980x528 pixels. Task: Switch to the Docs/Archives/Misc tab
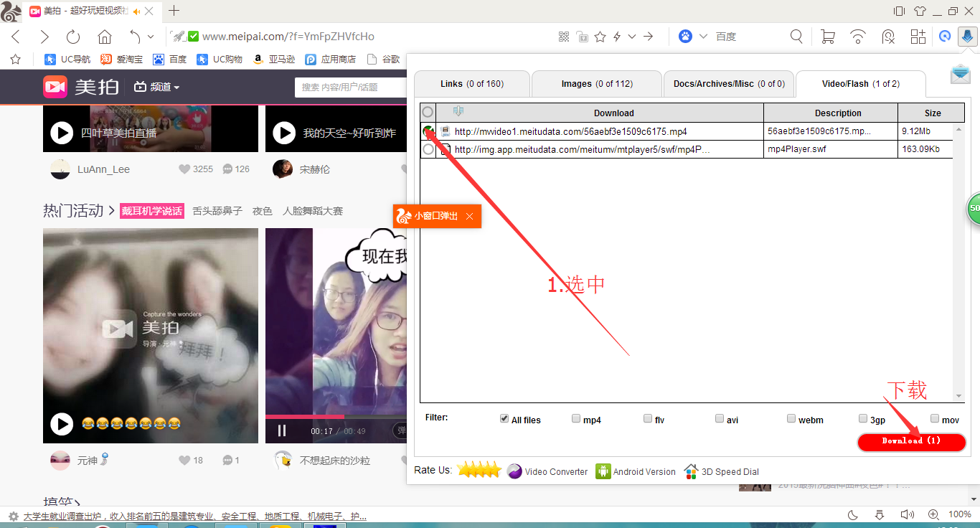click(x=729, y=84)
